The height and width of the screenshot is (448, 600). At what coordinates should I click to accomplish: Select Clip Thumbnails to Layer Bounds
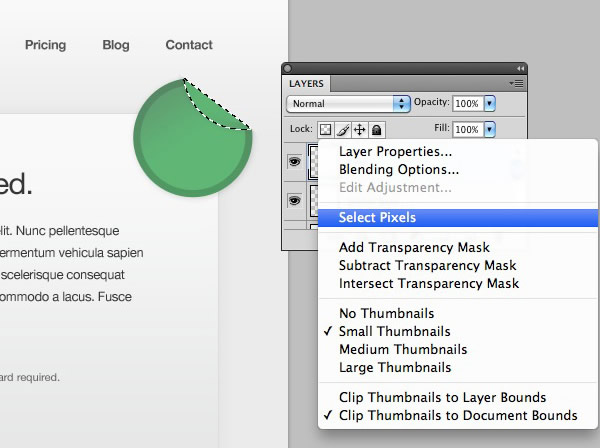pos(458,397)
